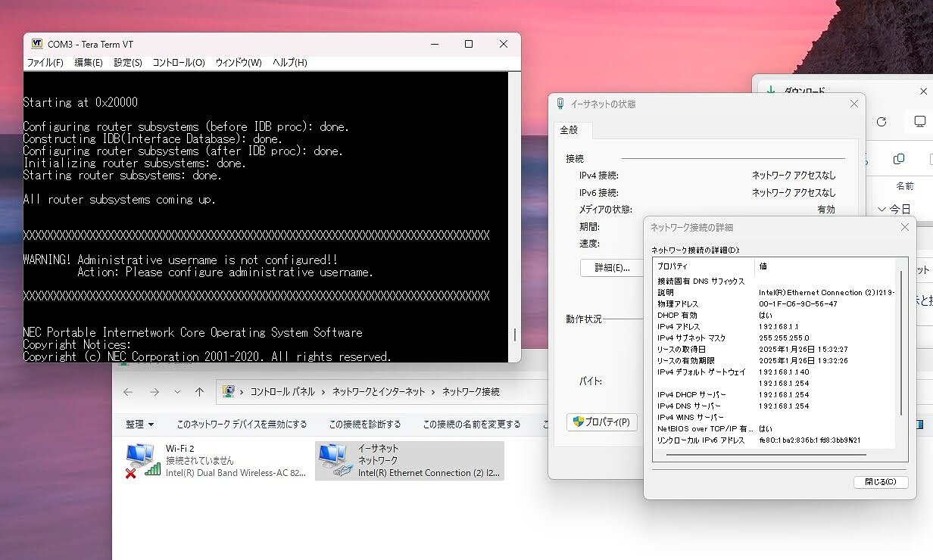This screenshot has height=560, width=933.
Task: Select the IPv4 サブネット マスク row
Action: pyautogui.click(x=775, y=338)
